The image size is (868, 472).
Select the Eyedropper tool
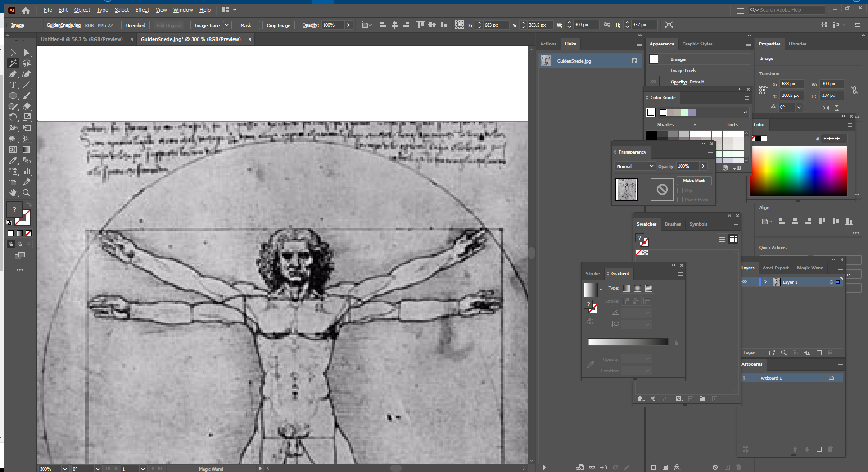click(13, 160)
